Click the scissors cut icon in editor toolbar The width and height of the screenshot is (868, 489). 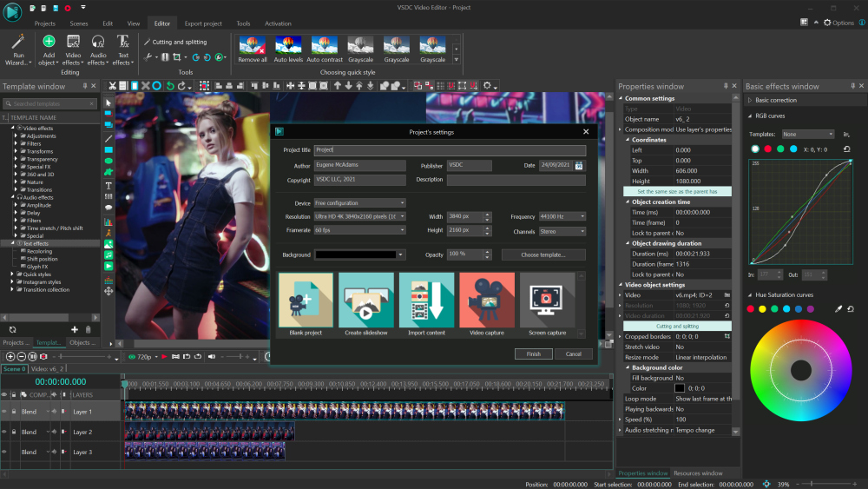coord(112,86)
